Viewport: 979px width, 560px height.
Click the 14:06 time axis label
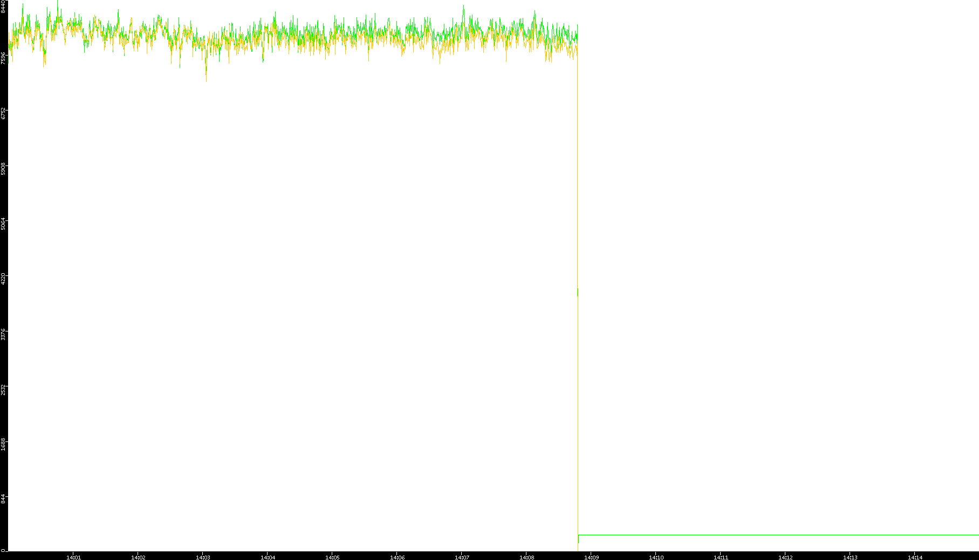(398, 557)
